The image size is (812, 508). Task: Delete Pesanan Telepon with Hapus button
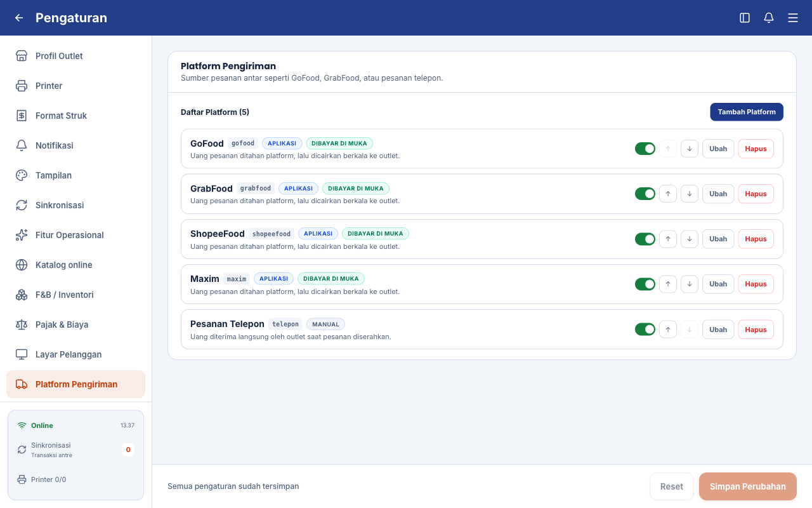[x=756, y=330]
